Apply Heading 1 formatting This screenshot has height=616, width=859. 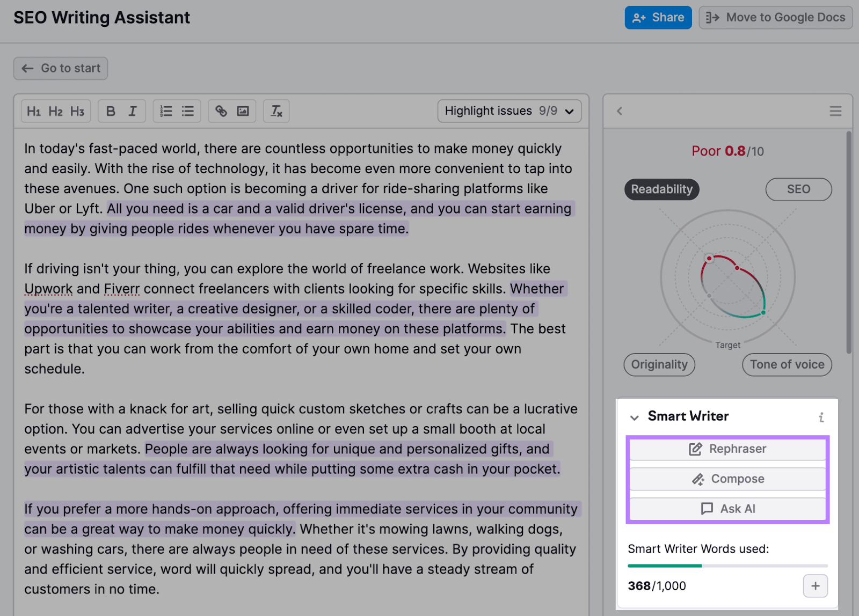(x=34, y=111)
